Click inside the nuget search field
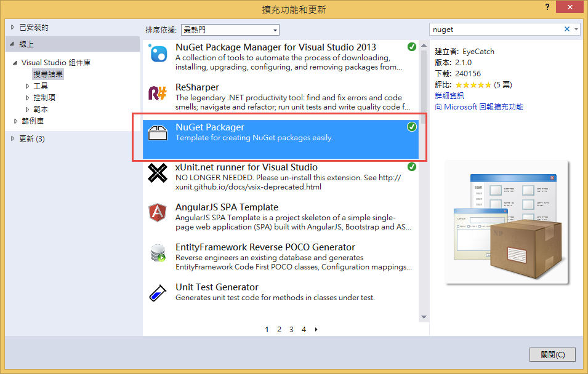 pos(497,30)
